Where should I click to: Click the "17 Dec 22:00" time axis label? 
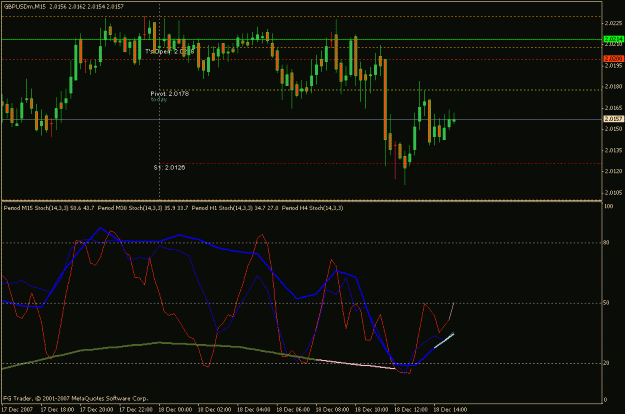pos(136,409)
